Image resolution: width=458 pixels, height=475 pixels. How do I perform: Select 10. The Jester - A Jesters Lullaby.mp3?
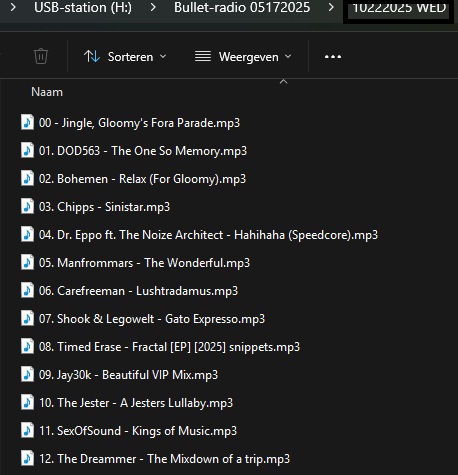[x=136, y=403]
